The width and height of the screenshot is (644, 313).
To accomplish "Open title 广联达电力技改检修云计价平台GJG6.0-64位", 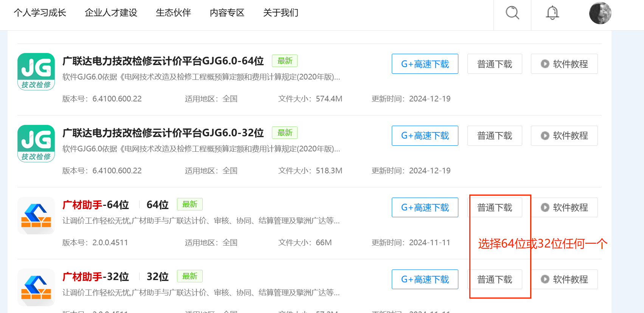I will point(163,61).
